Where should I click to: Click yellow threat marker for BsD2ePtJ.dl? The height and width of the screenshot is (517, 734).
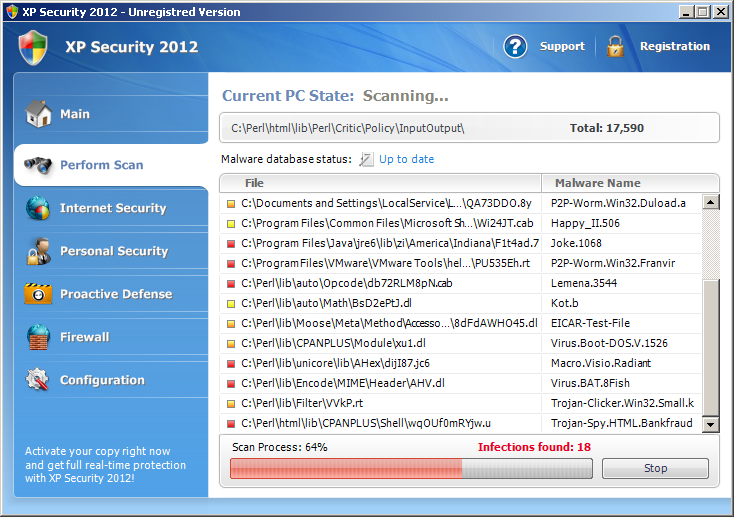click(x=231, y=304)
